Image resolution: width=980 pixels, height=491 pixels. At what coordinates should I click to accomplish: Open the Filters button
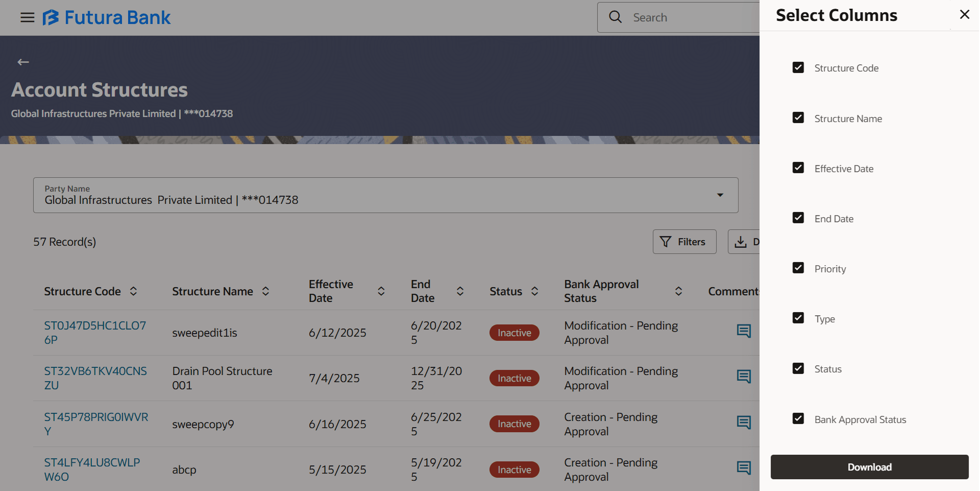[x=684, y=242]
